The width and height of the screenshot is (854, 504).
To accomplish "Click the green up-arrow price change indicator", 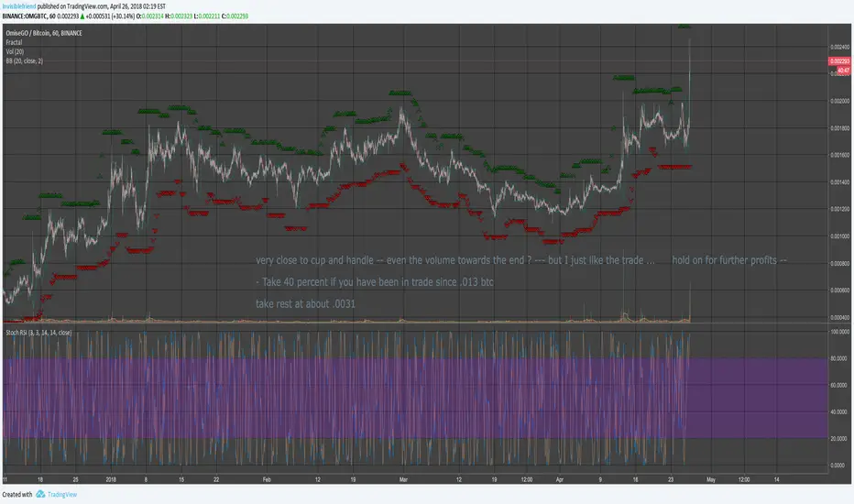I will (82, 16).
